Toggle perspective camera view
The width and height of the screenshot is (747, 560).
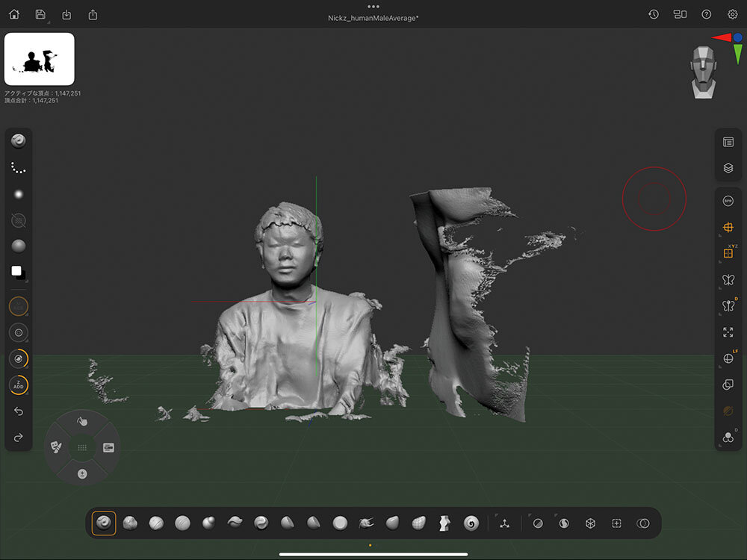(728, 227)
